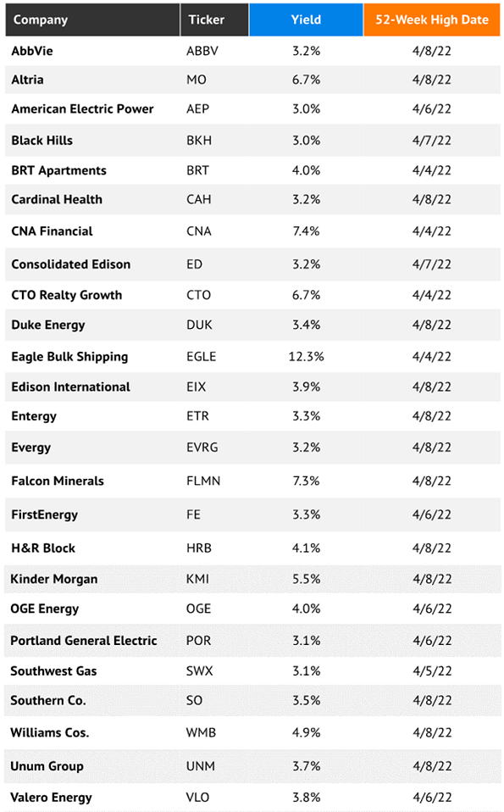Click the BKH ticker symbol

[x=199, y=141]
